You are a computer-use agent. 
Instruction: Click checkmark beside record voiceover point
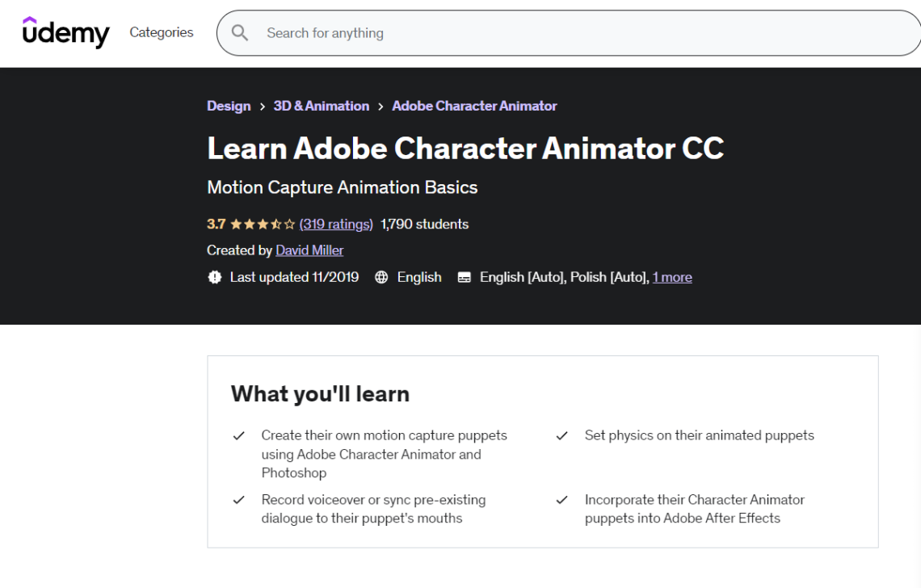click(x=239, y=501)
